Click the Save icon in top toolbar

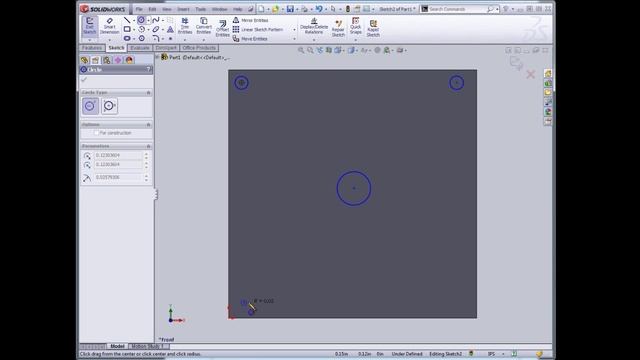point(290,9)
